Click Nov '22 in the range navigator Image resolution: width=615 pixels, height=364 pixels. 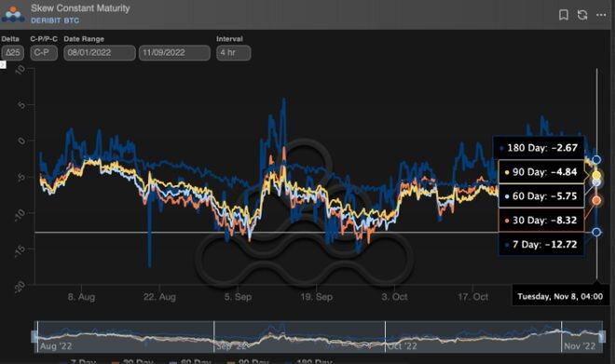tap(580, 346)
